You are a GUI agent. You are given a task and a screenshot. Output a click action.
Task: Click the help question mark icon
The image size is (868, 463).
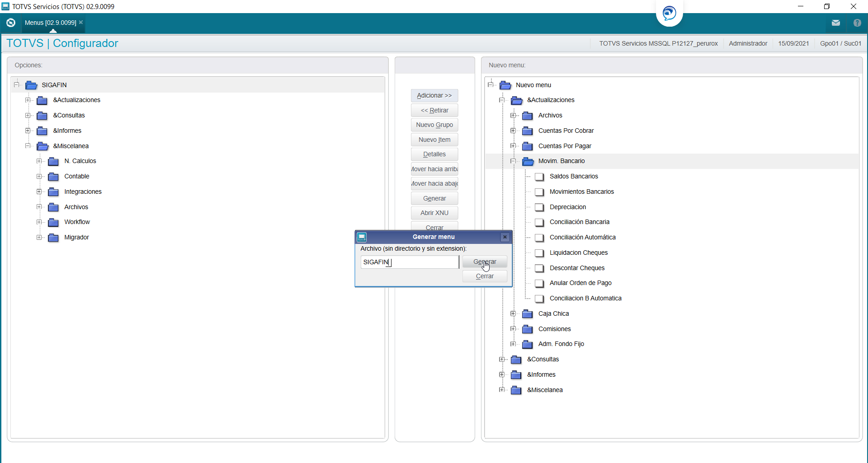tap(857, 23)
